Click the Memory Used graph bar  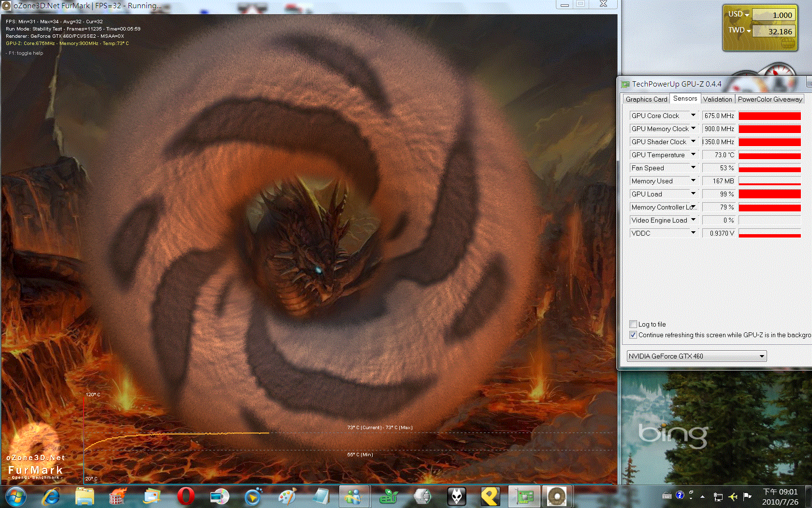(769, 181)
